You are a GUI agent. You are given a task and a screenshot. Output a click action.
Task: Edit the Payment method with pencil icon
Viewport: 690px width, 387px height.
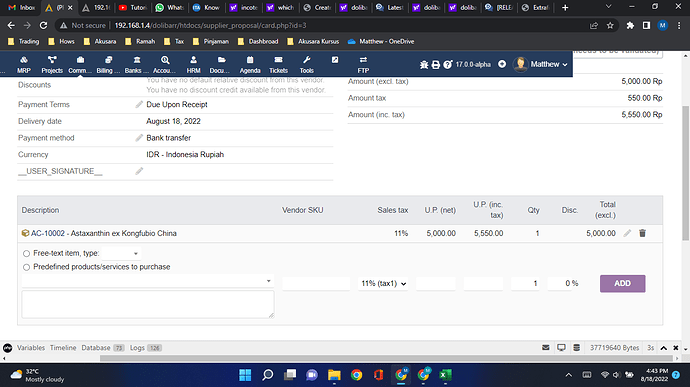tap(139, 138)
